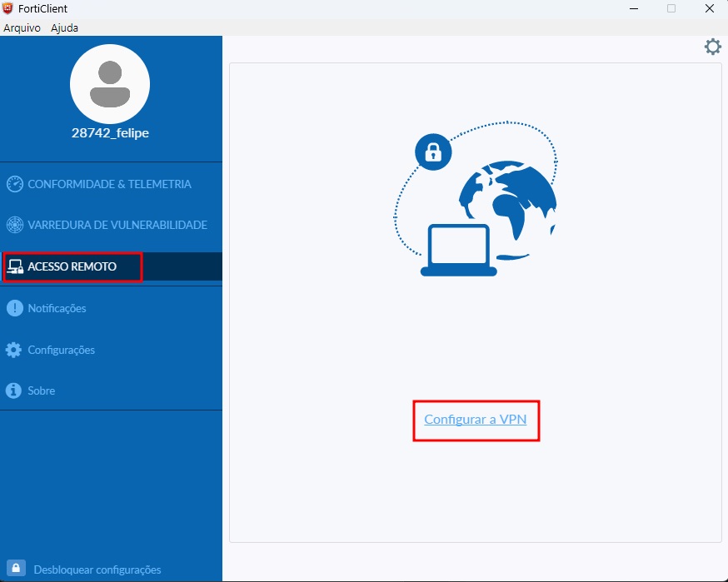Viewport: 728px width, 582px height.
Task: Click Desbloquear configurações
Action: pyautogui.click(x=97, y=570)
